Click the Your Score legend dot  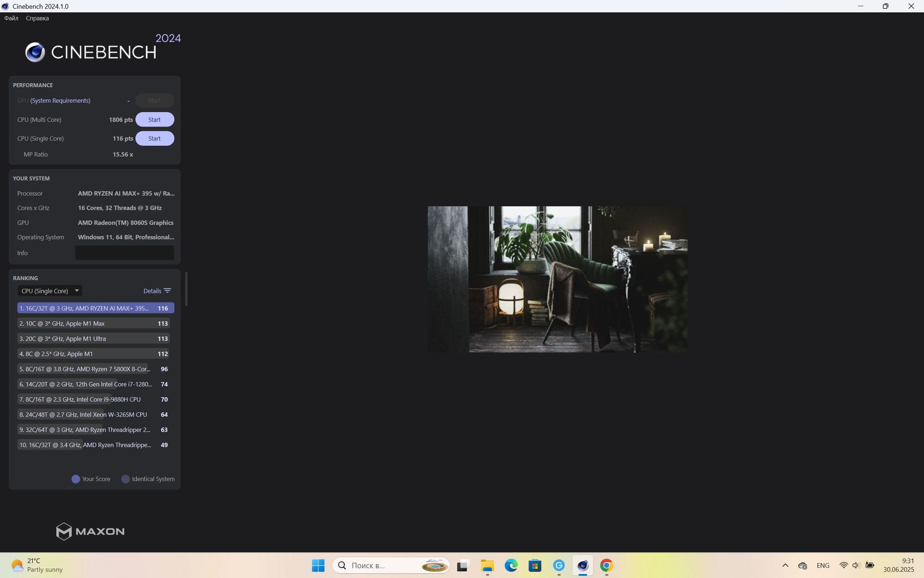[76, 479]
